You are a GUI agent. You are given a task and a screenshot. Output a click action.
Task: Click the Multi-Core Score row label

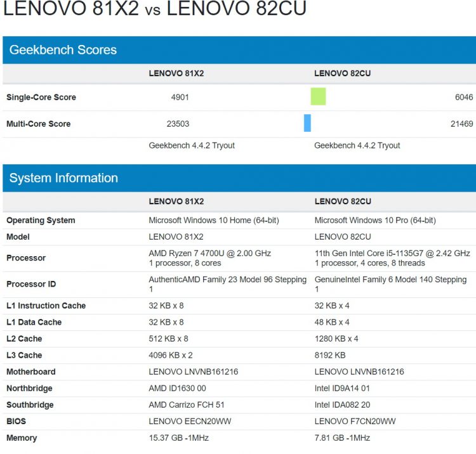coord(38,124)
